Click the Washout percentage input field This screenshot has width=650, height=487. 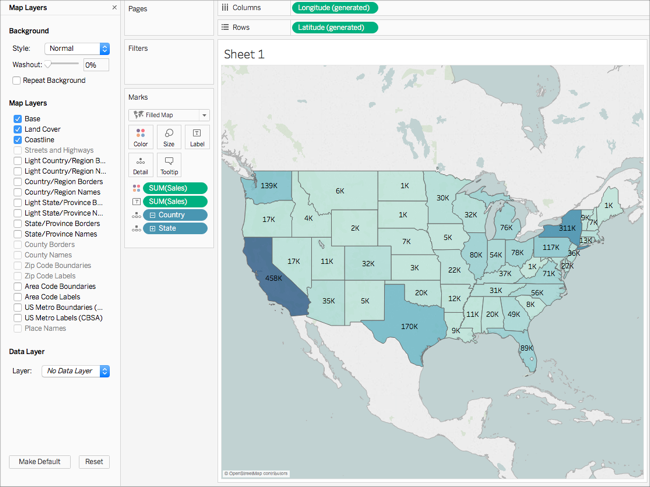tap(96, 65)
